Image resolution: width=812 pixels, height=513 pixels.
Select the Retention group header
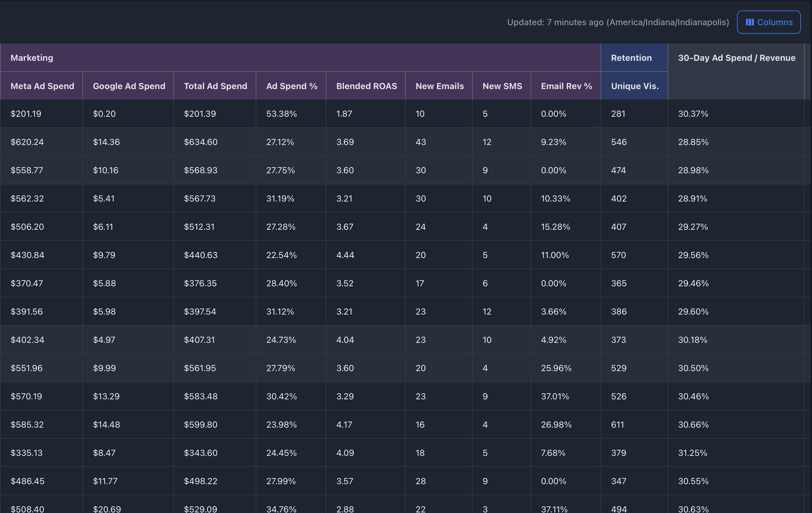[631, 58]
